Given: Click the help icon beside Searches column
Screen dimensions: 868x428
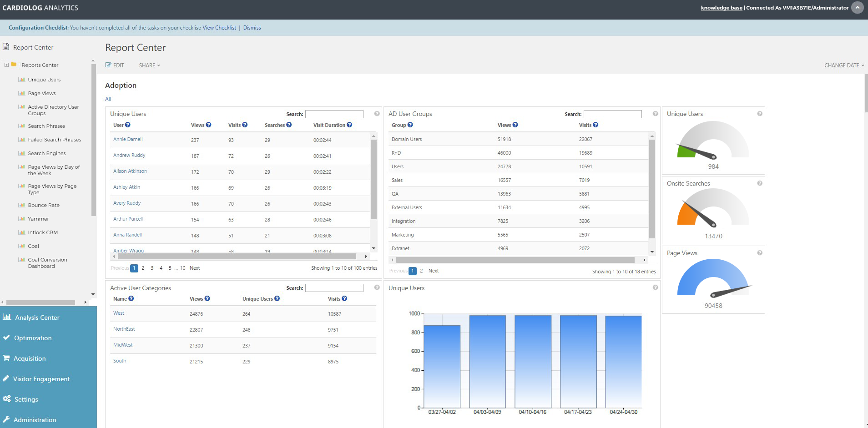Looking at the screenshot, I should [289, 125].
